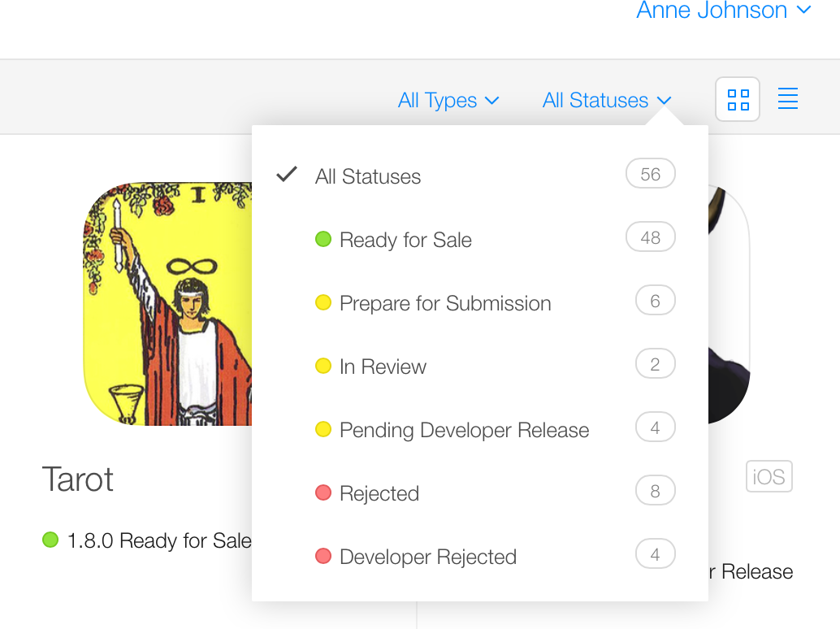Image resolution: width=840 pixels, height=629 pixels.
Task: Collapse the All Statuses filter dropdown
Action: [x=607, y=101]
